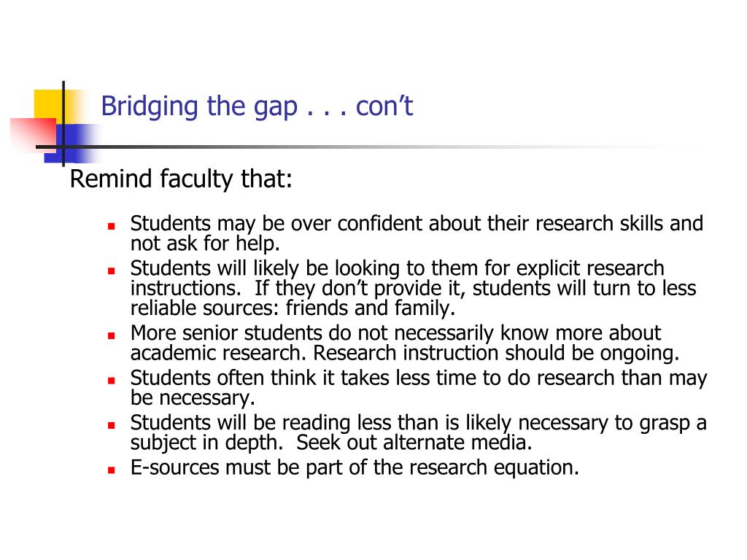Click the red gradient square decoration
This screenshot has height=560, width=747.
pos(34,135)
